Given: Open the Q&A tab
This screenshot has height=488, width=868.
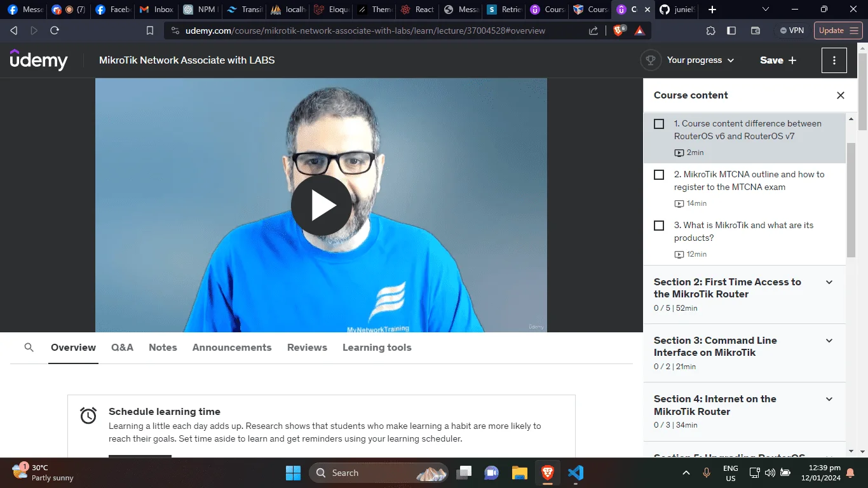Looking at the screenshot, I should (122, 348).
